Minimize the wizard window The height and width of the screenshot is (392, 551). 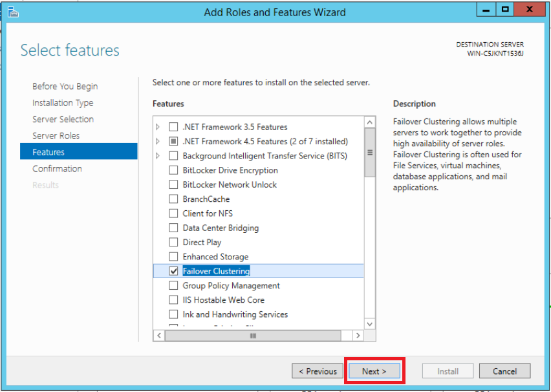pos(485,10)
